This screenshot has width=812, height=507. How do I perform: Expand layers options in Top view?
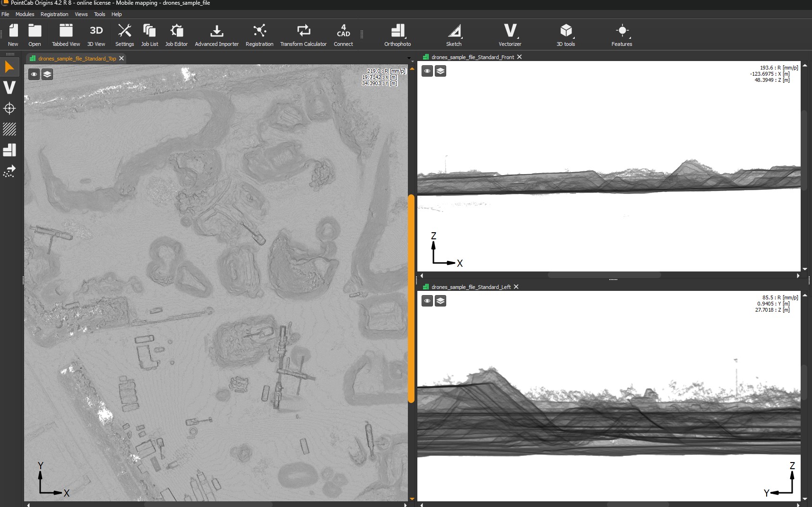pos(47,74)
